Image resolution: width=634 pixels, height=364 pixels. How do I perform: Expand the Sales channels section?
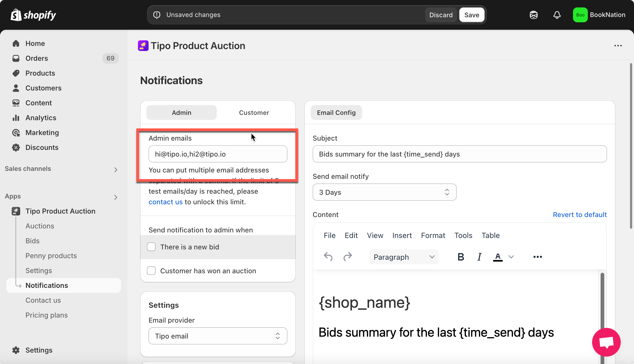coord(115,170)
